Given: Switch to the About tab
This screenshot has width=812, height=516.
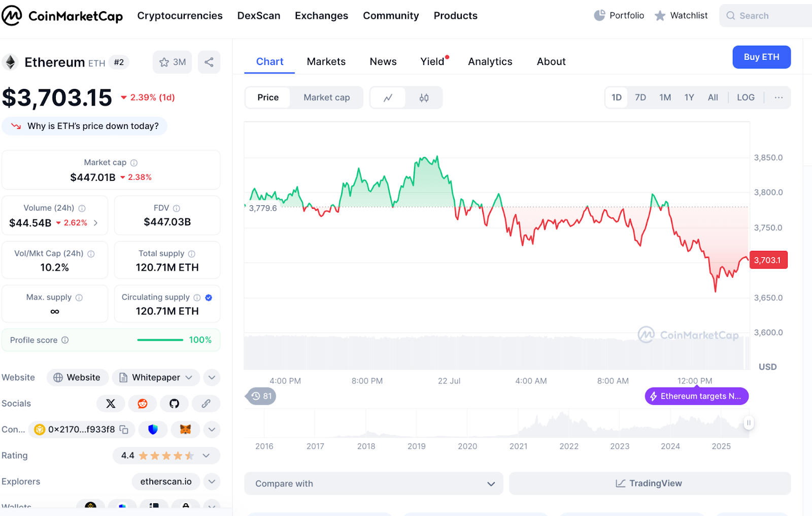Looking at the screenshot, I should 551,61.
